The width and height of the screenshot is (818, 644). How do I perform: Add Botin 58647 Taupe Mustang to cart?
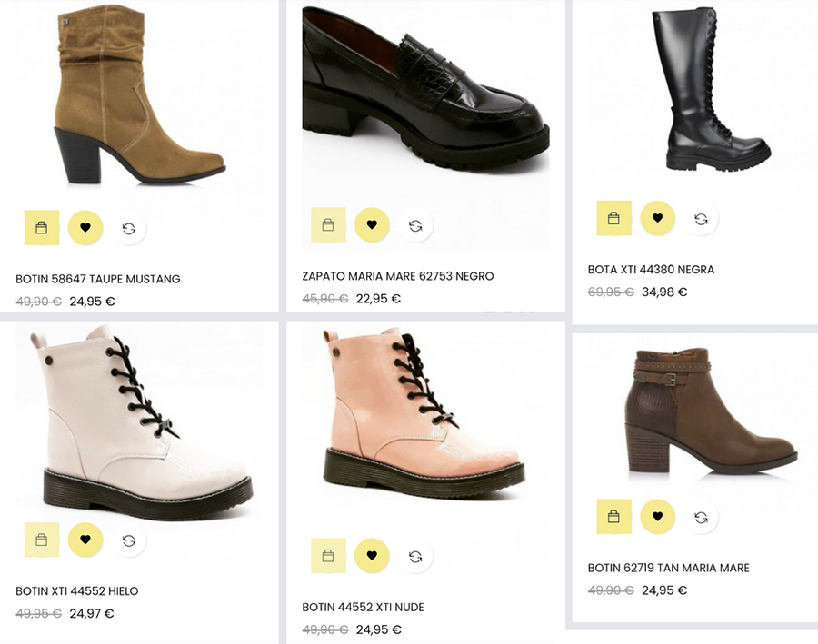[x=42, y=227]
